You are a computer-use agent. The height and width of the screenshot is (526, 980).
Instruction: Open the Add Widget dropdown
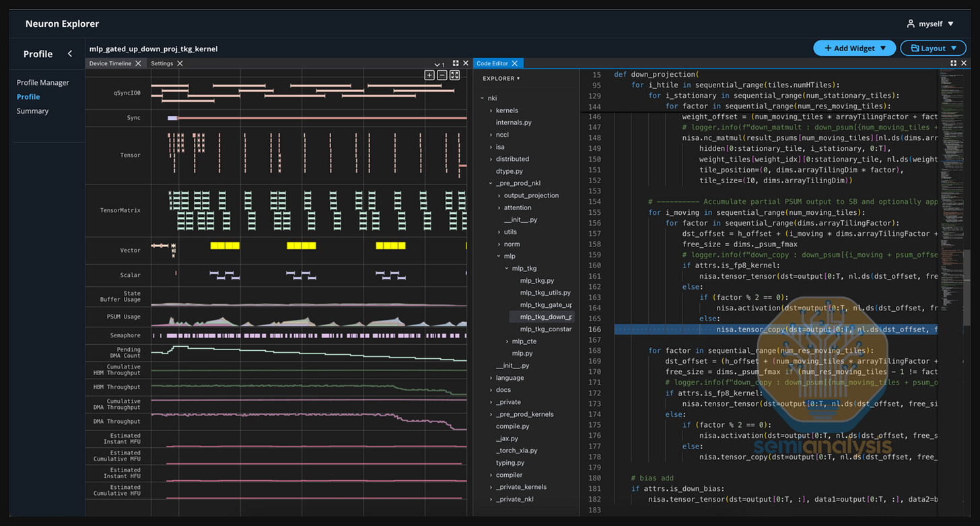[x=854, y=48]
